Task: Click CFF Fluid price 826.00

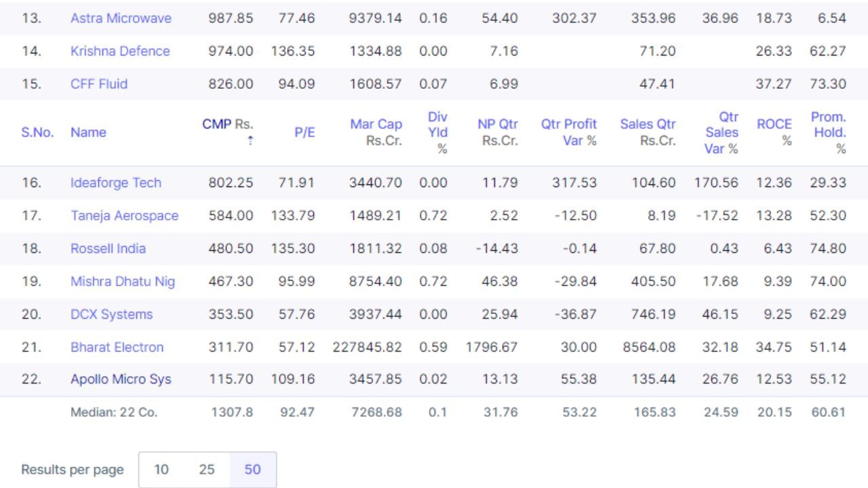Action: click(231, 84)
